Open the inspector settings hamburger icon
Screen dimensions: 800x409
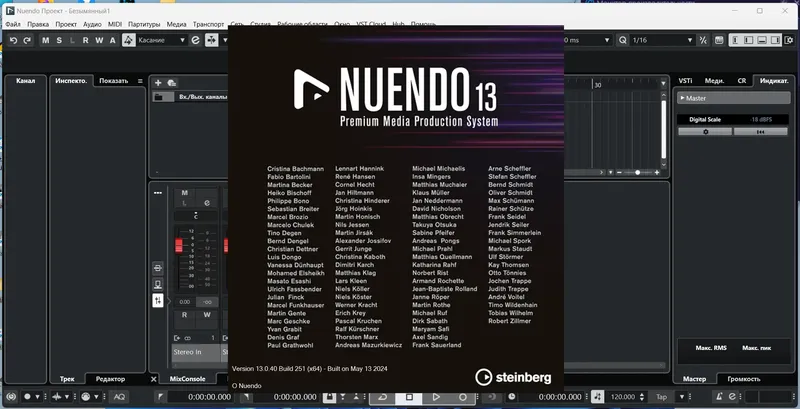(140, 81)
